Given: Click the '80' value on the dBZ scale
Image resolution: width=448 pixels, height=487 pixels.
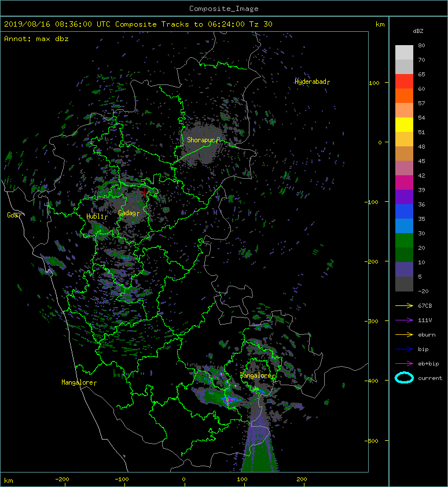Looking at the screenshot, I should coord(421,45).
